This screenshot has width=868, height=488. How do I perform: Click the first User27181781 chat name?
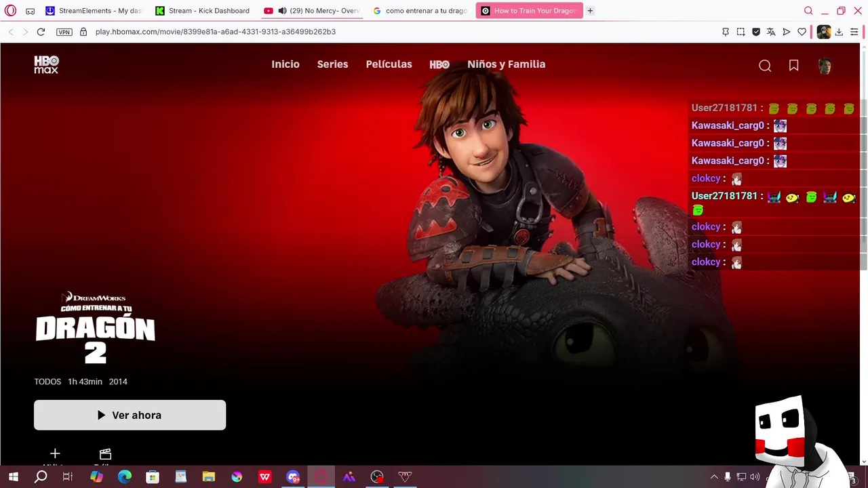[724, 108]
